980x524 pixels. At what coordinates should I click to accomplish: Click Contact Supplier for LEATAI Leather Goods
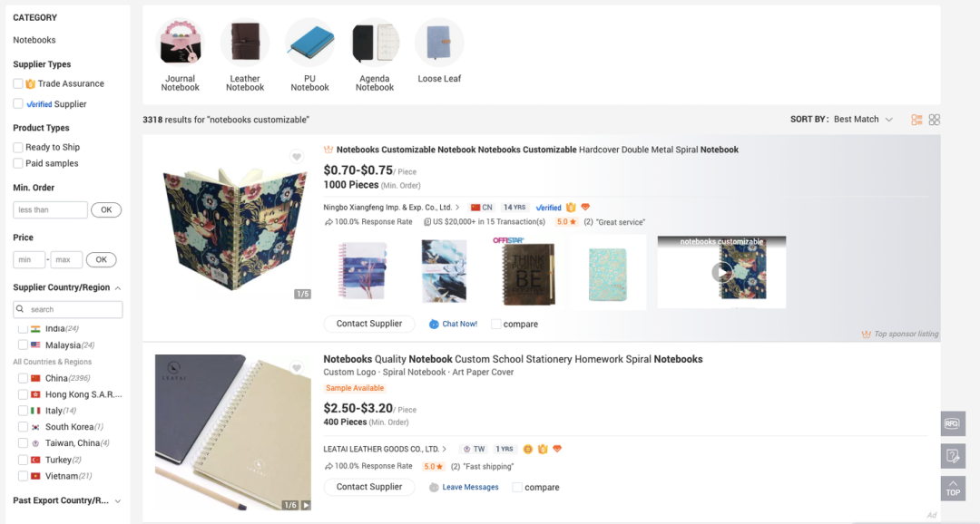(x=368, y=487)
